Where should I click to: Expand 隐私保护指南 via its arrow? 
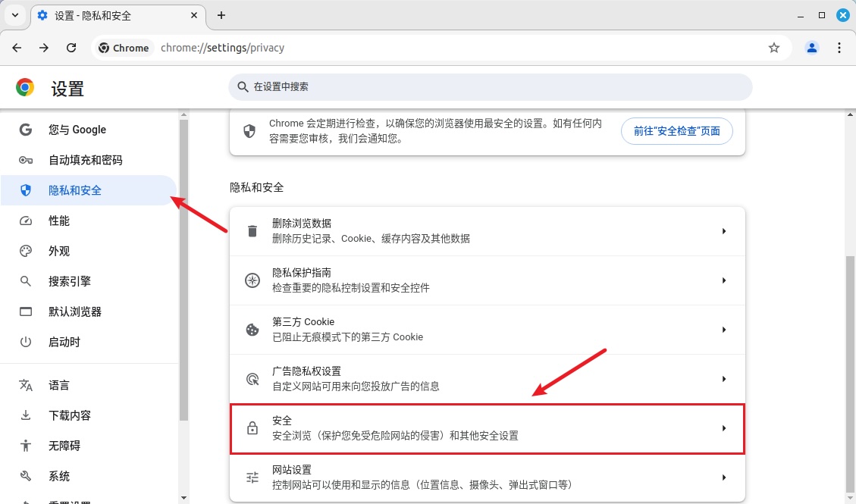click(x=724, y=280)
